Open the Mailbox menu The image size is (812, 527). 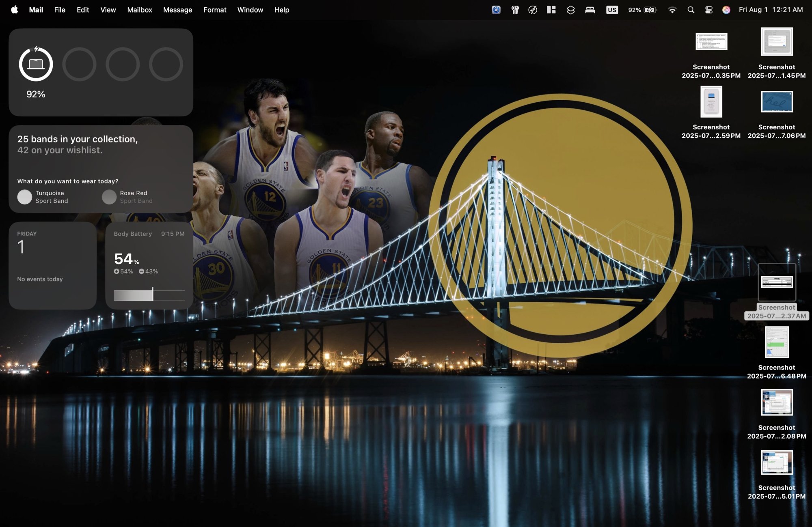click(139, 10)
